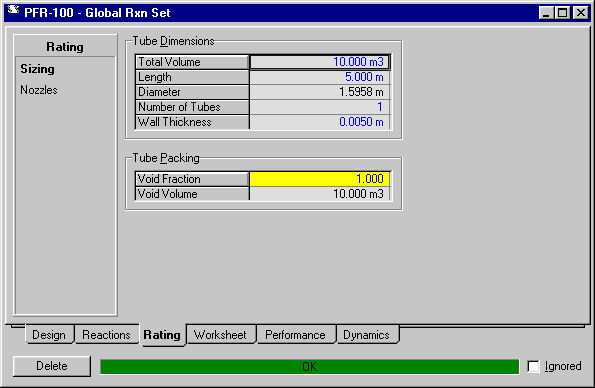Open the Reactions tab

click(x=106, y=334)
